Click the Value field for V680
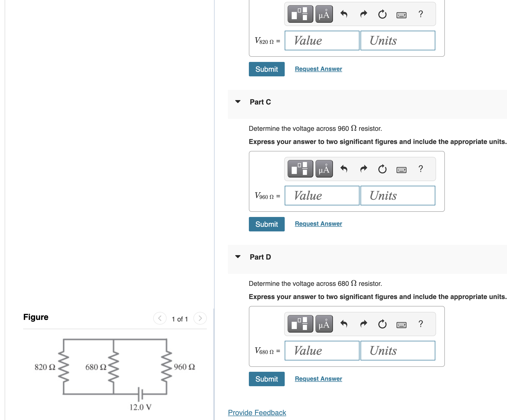Image resolution: width=507 pixels, height=420 pixels. click(322, 351)
